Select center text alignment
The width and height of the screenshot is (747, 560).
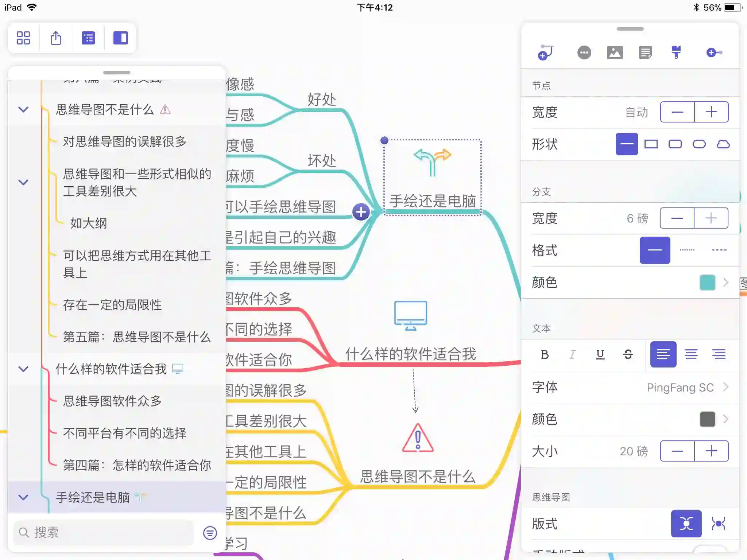click(691, 354)
